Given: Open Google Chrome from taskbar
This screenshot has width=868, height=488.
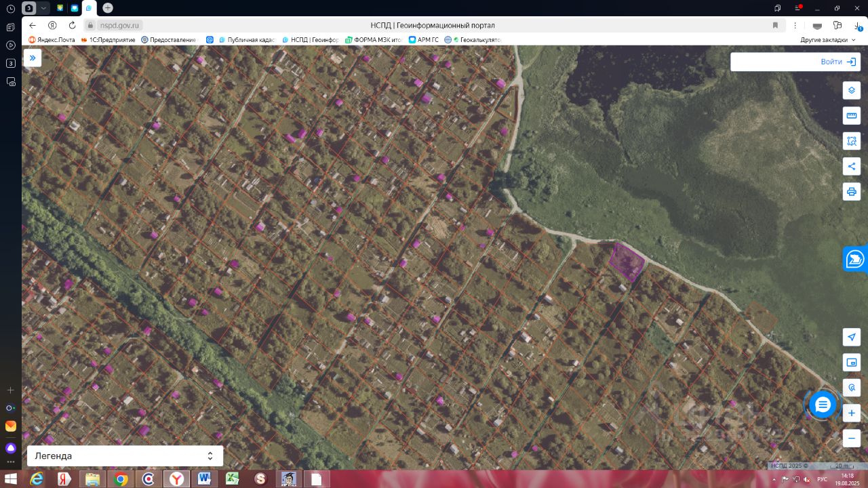Looking at the screenshot, I should tap(121, 479).
